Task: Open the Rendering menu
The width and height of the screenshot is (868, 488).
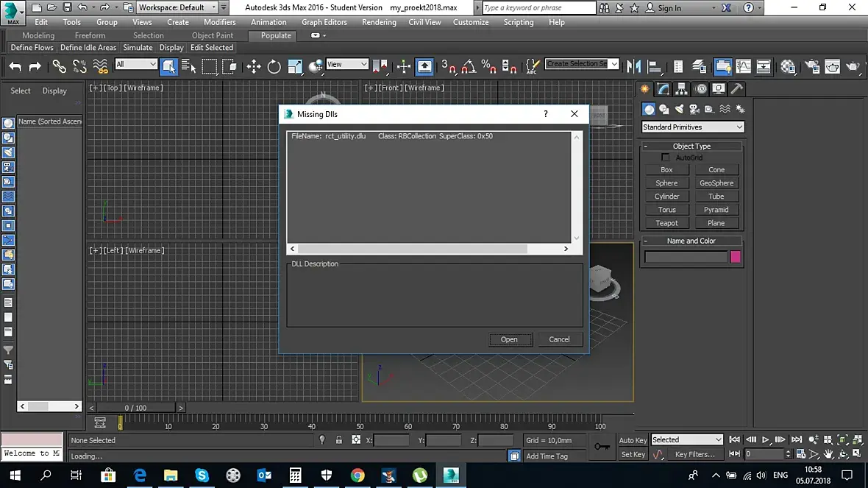Action: (x=379, y=22)
